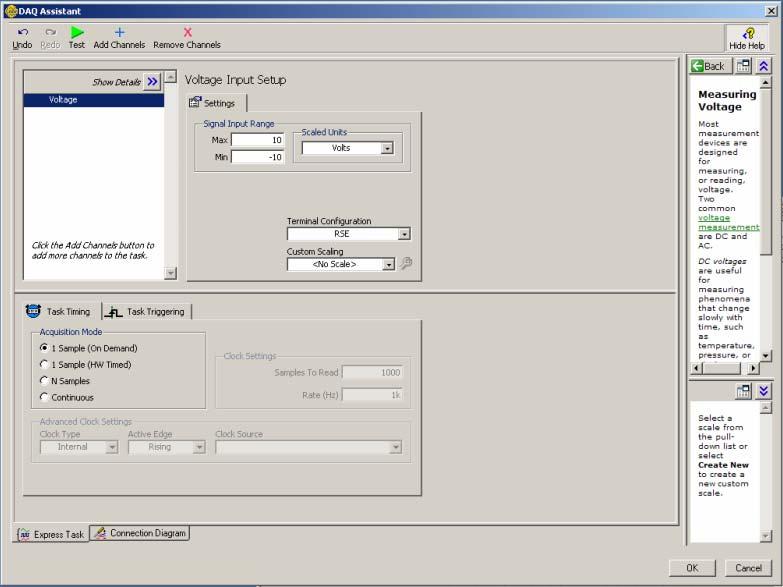Click the blue plus Add Channels icon
The width and height of the screenshot is (783, 587).
[119, 32]
